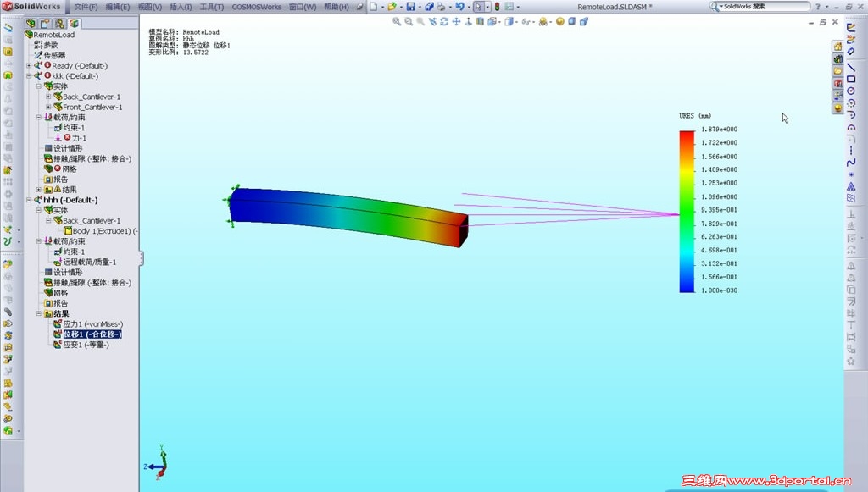868x492 pixels.
Task: Click the Rectangle sketch tool icon
Action: pos(851,79)
